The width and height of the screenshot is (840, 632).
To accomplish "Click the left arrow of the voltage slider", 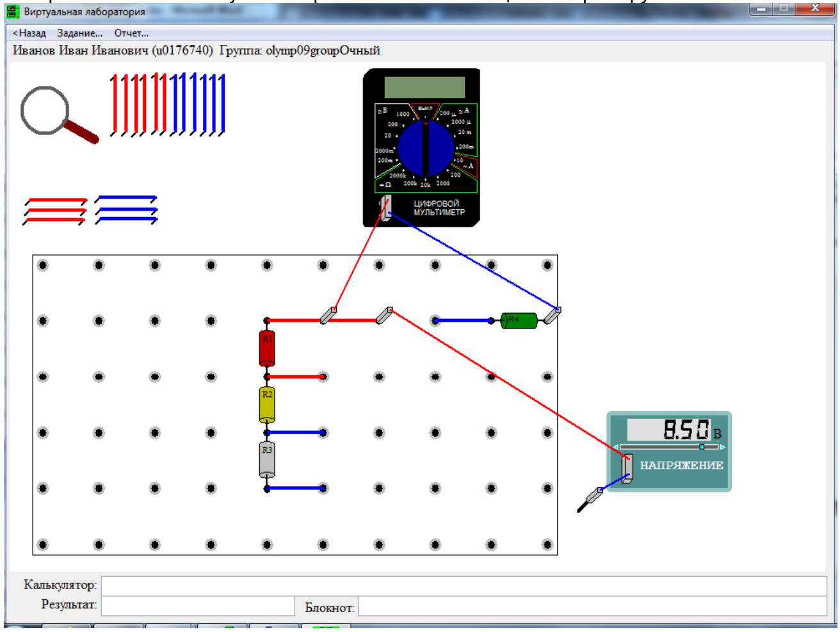I will click(x=617, y=447).
